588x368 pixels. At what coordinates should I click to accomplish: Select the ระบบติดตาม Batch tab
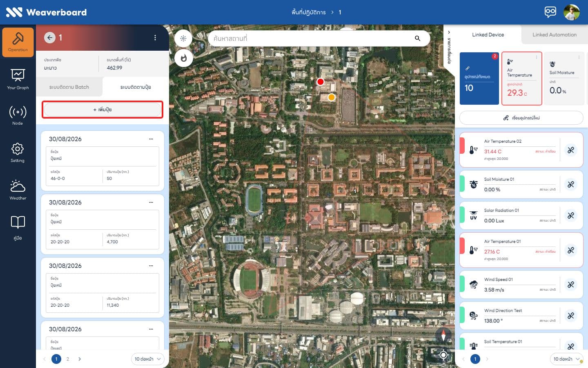[x=69, y=87]
